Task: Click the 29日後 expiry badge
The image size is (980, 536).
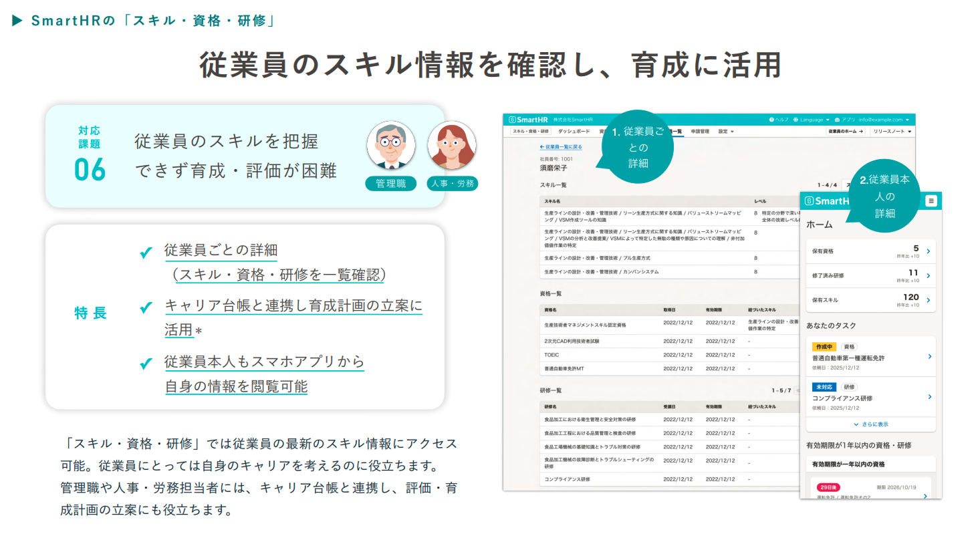Action: click(x=828, y=488)
